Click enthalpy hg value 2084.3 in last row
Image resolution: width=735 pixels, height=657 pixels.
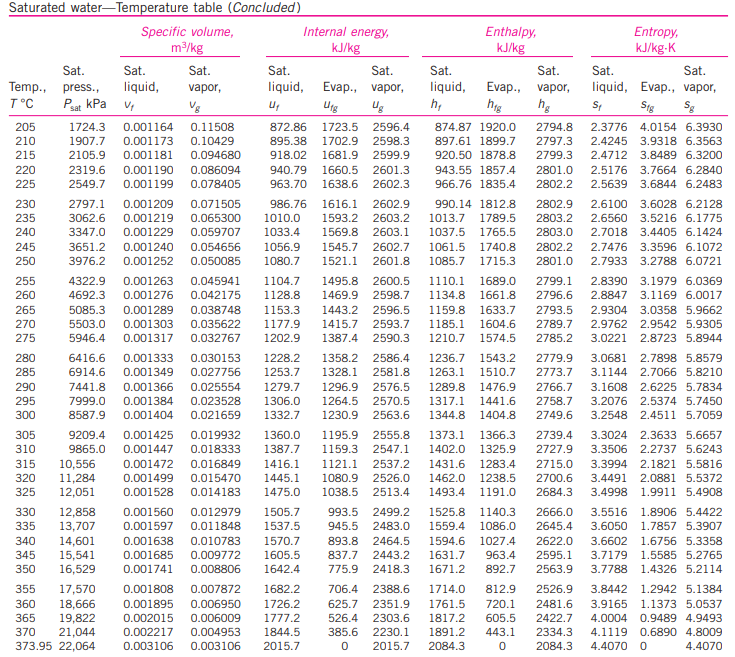tap(555, 646)
